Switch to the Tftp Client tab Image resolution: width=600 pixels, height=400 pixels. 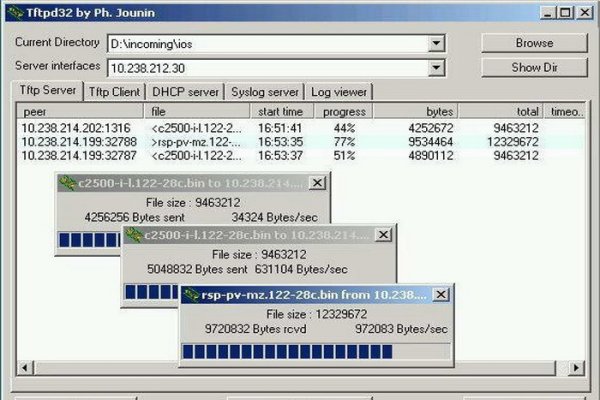[x=115, y=91]
